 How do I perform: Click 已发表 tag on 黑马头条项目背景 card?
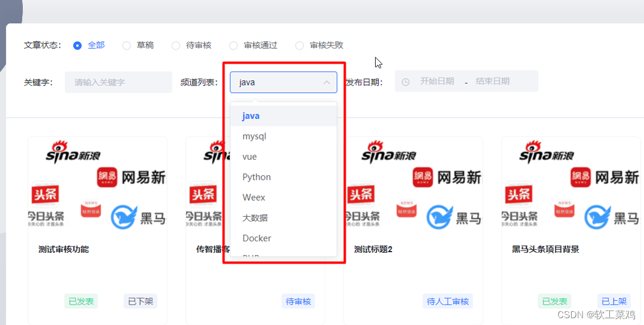coord(555,301)
